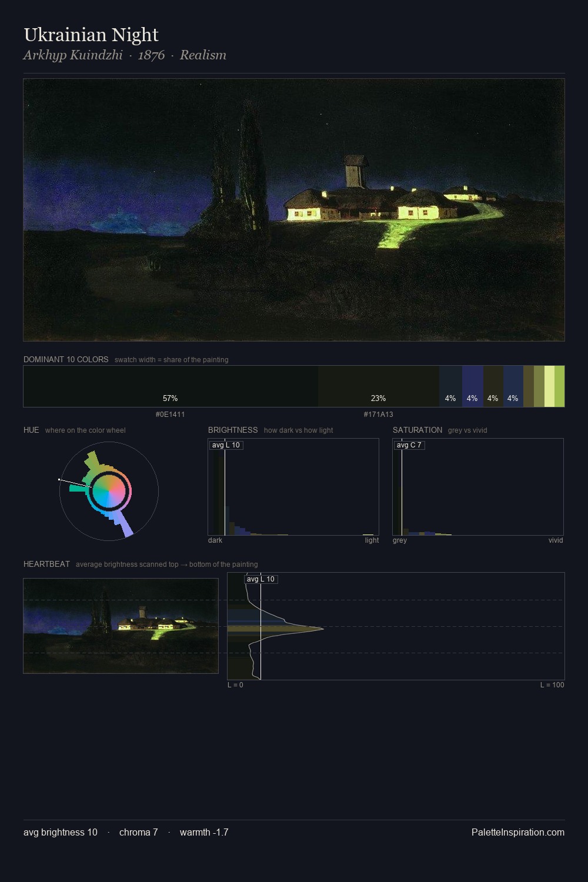
Task: Click 'where on the color wheel' caption
Action: [85, 430]
